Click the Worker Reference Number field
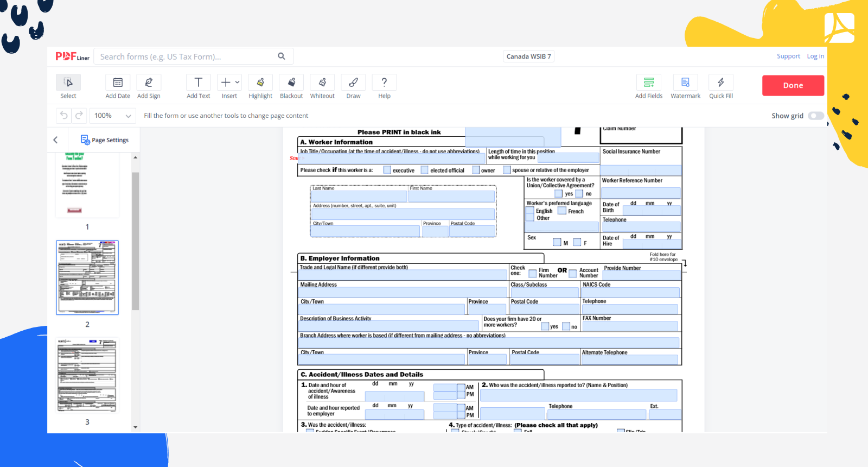This screenshot has width=868, height=467. (641, 193)
